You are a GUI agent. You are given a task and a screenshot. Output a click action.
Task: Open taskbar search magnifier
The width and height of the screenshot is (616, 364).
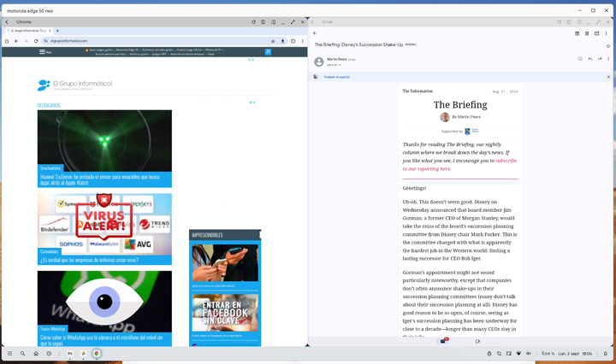23,354
